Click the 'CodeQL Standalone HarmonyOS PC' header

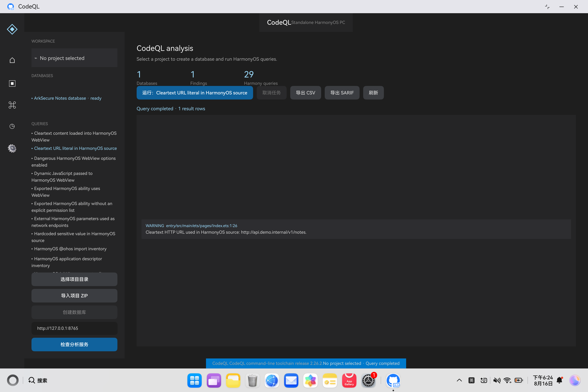[306, 22]
